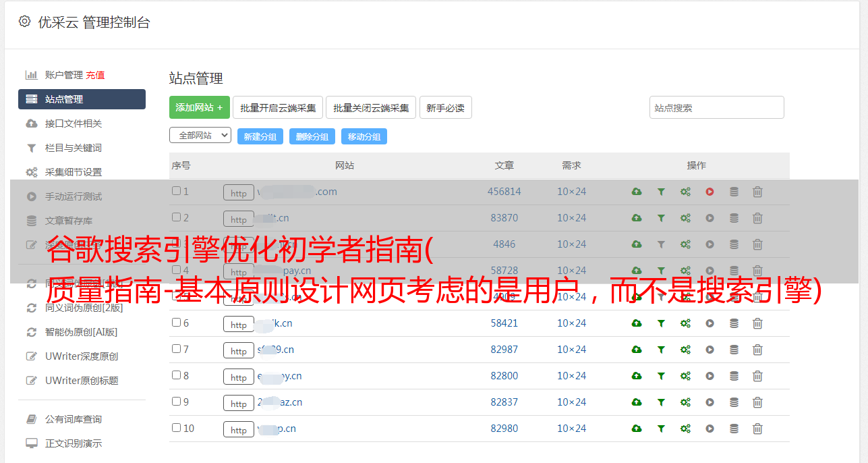
Task: Click the http button in row 6
Action: click(239, 324)
